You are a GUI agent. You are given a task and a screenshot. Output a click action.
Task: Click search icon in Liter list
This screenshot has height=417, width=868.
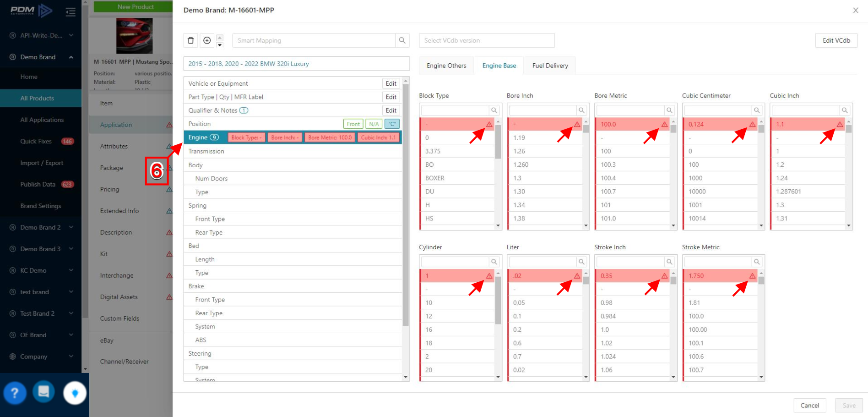(581, 262)
